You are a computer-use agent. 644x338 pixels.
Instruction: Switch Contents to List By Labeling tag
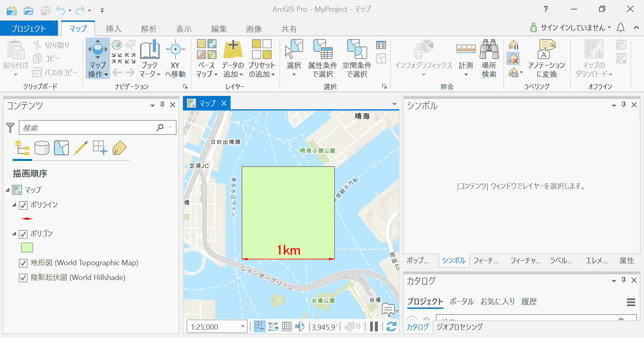(x=119, y=148)
